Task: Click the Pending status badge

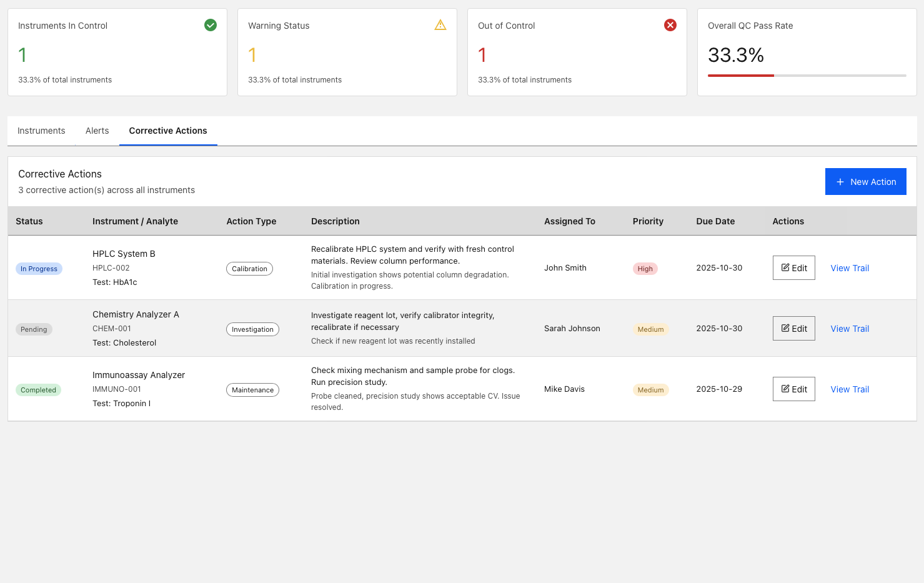Action: point(34,329)
